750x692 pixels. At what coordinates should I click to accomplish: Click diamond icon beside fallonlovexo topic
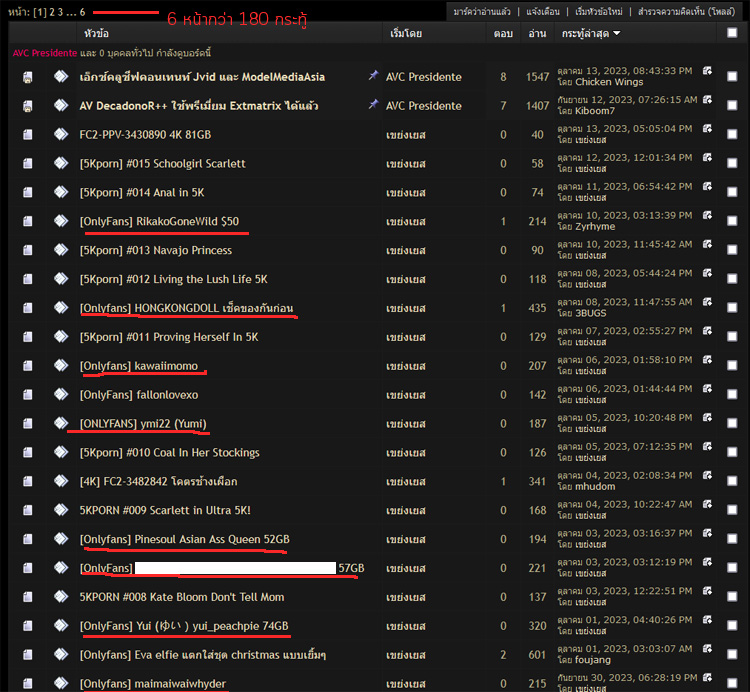tap(61, 395)
